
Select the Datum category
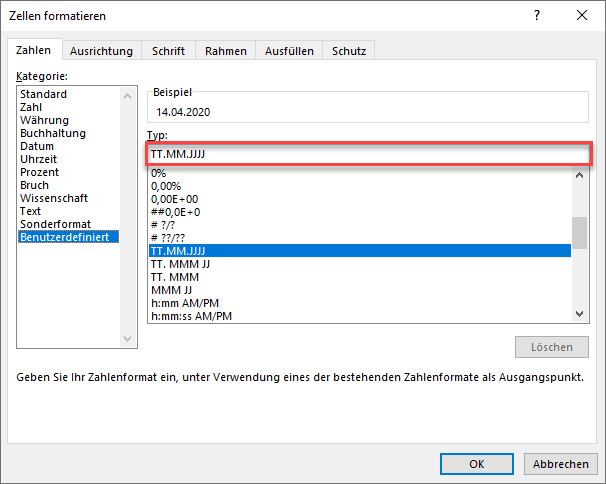pyautogui.click(x=69, y=146)
